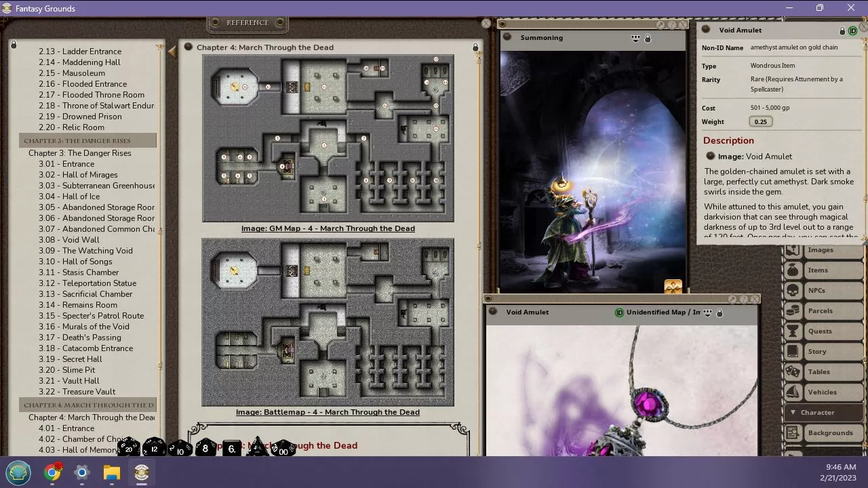The width and height of the screenshot is (868, 488).
Task: Open Summoning image window help button
Action: (x=671, y=24)
